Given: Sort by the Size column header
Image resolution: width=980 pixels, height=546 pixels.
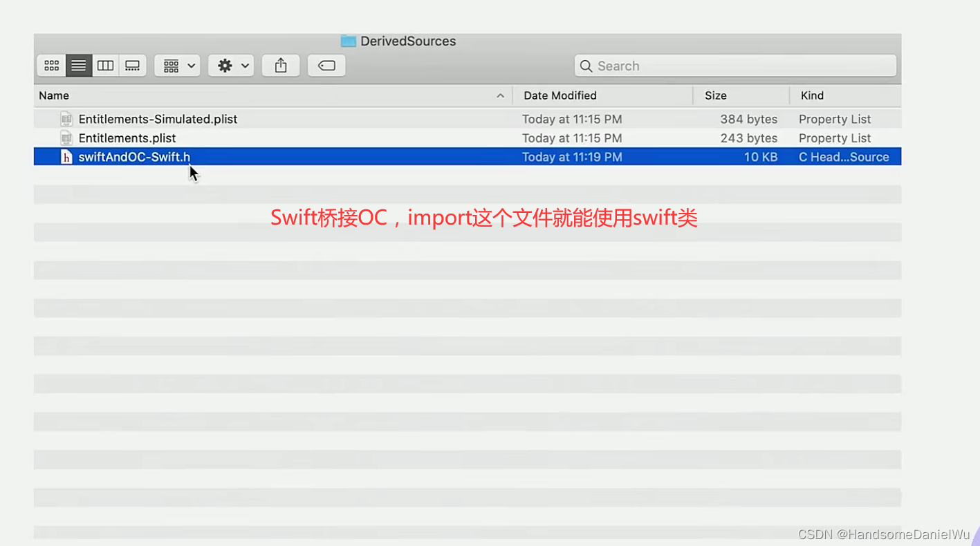Looking at the screenshot, I should point(716,95).
